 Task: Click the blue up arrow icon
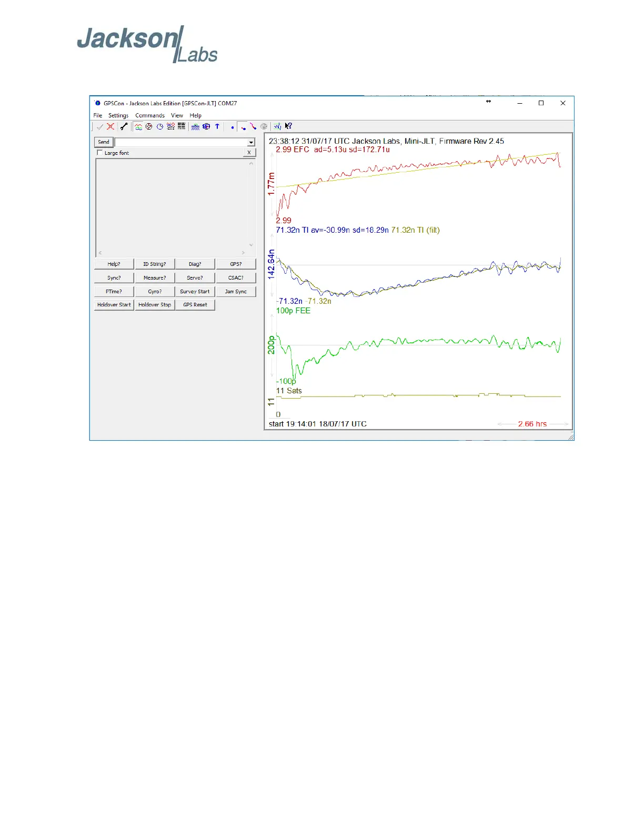click(217, 126)
